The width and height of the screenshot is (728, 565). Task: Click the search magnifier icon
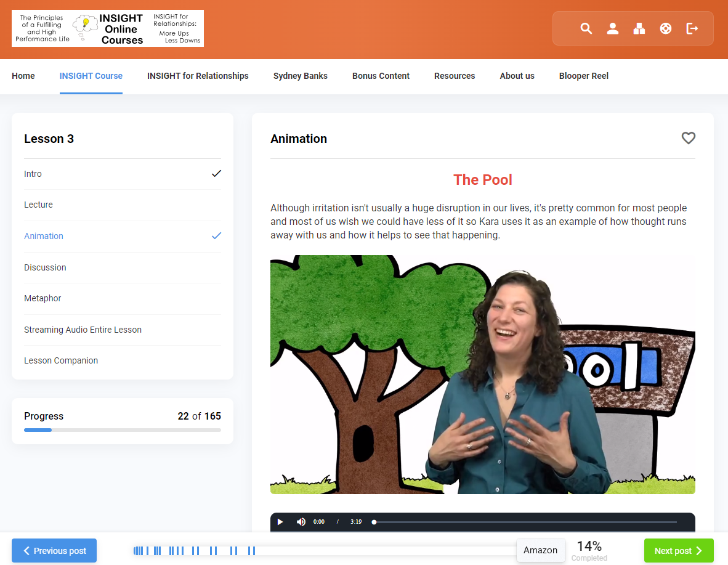[x=586, y=28]
